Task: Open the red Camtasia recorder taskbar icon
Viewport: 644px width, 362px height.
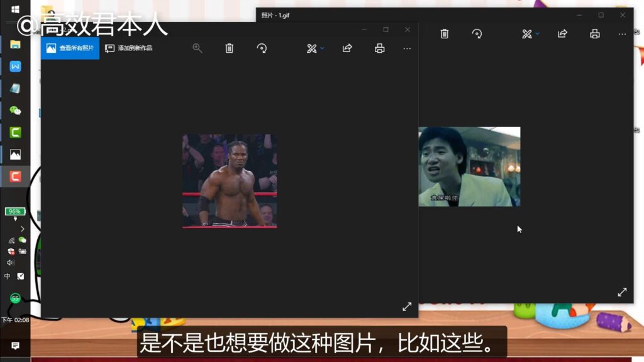Action: pyautogui.click(x=15, y=177)
